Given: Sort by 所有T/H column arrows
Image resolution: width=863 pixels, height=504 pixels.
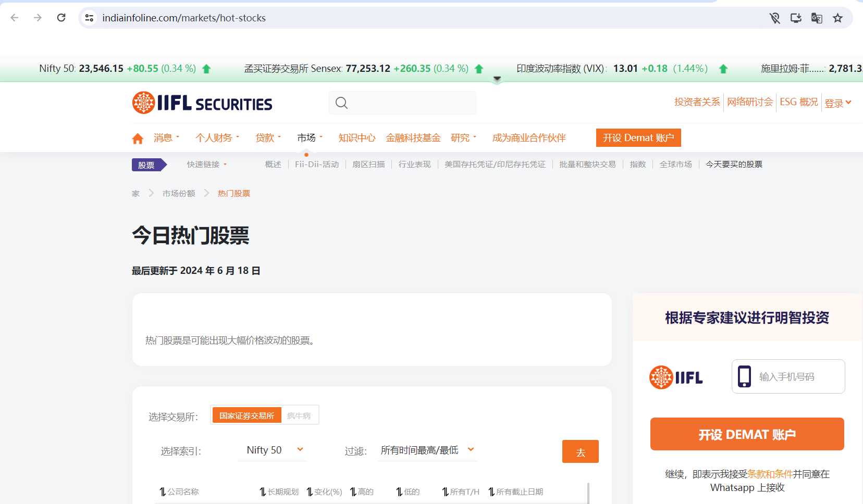Looking at the screenshot, I should coord(445,492).
